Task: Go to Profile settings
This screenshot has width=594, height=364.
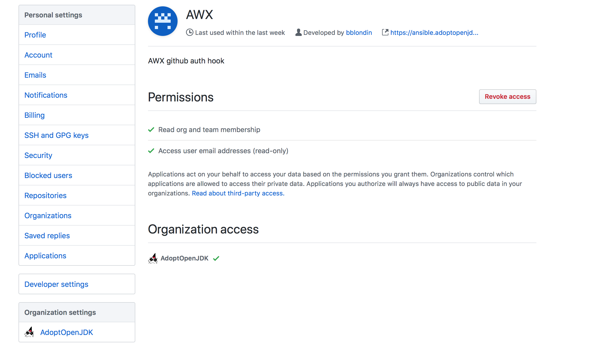Action: coord(35,35)
